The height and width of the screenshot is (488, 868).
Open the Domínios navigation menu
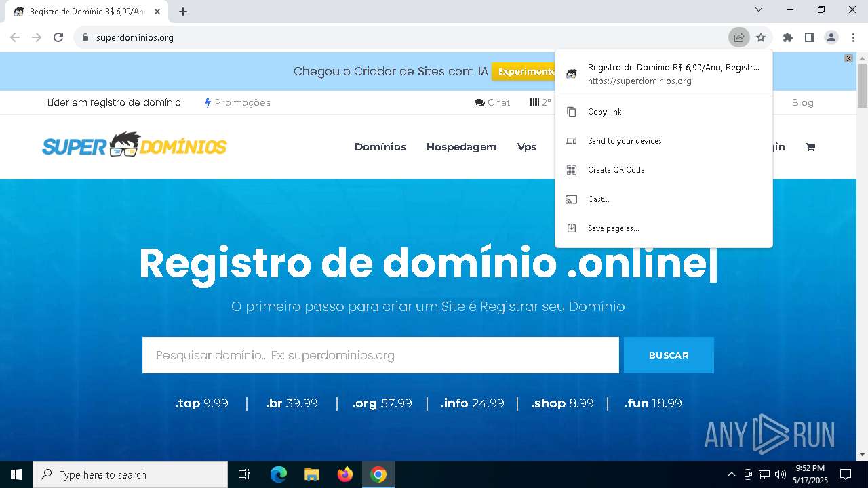(380, 147)
